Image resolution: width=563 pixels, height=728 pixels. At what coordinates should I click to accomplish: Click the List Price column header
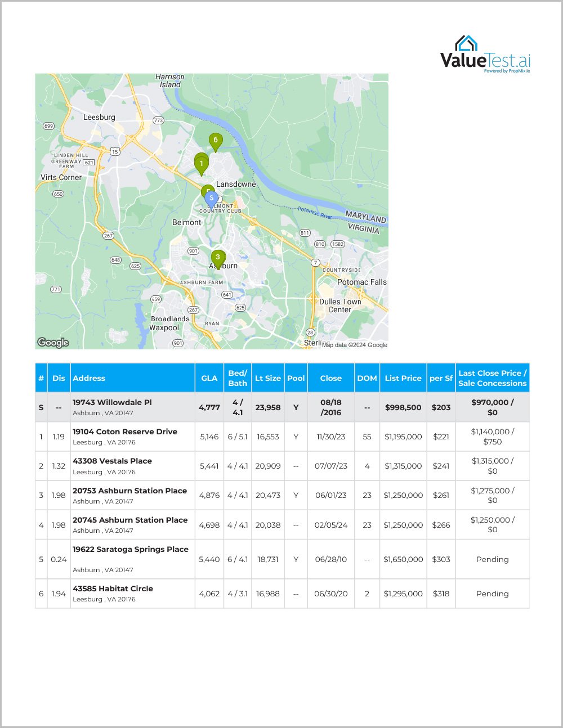pyautogui.click(x=403, y=378)
